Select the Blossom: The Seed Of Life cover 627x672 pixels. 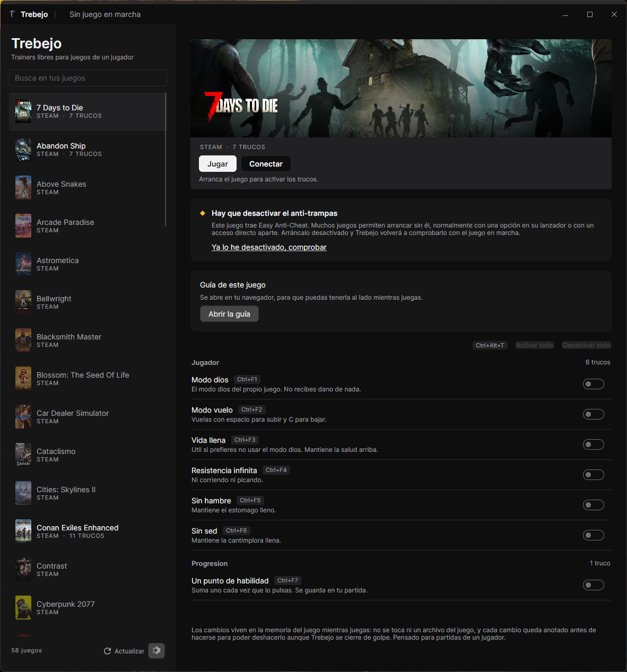click(23, 379)
